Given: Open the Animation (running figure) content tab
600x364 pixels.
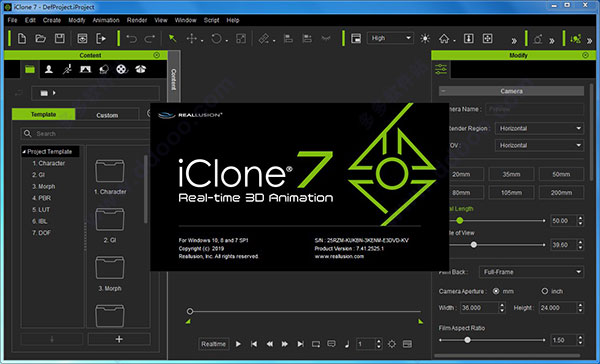Looking at the screenshot, I should tap(67, 69).
